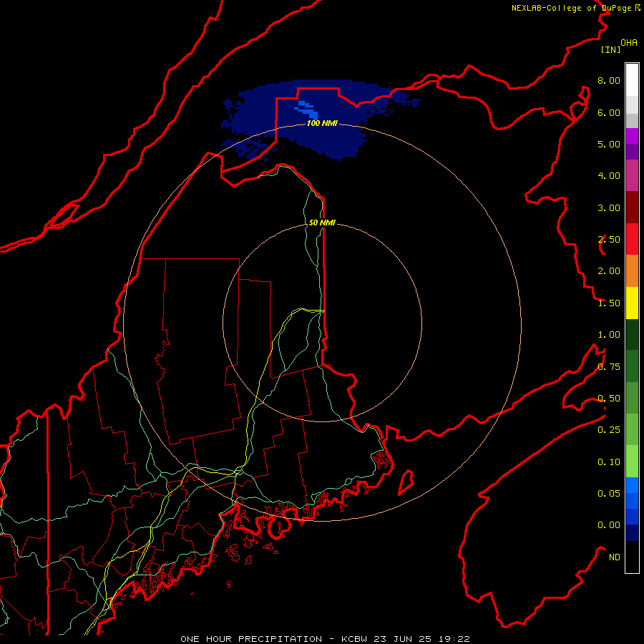The width and height of the screenshot is (644, 644).
Task: Pick the dark red legend swatch
Action: tap(632, 208)
